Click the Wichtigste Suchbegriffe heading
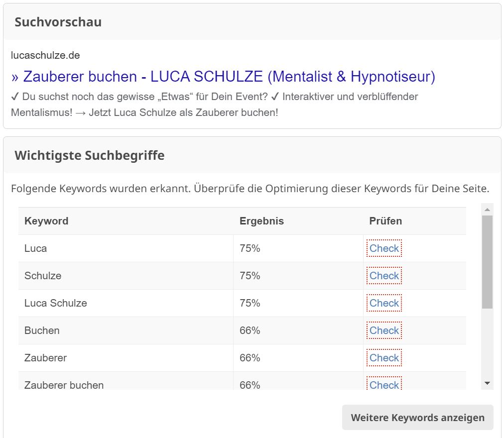504x438 pixels. (x=89, y=155)
